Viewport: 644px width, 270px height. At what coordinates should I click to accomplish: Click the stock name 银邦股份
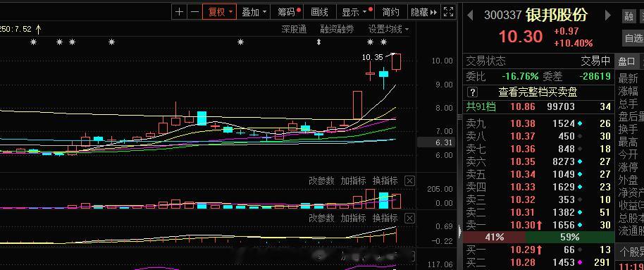click(x=556, y=16)
